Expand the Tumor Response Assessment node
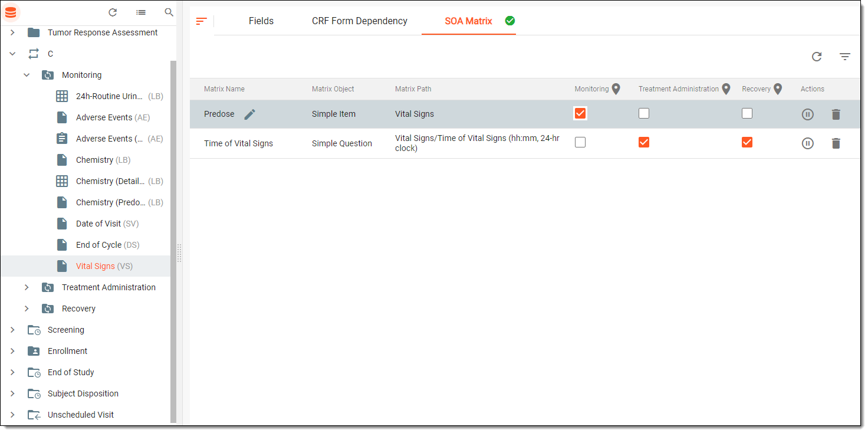Image resolution: width=868 pixels, height=433 pixels. [12, 32]
